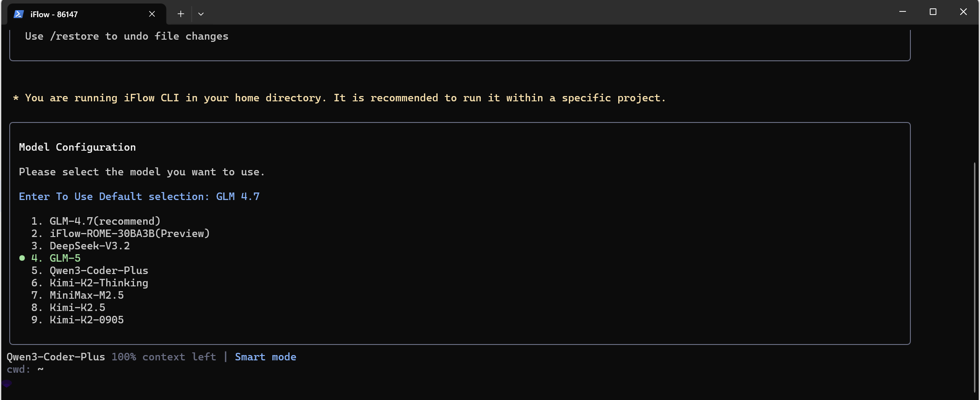Image resolution: width=980 pixels, height=400 pixels.
Task: Close the terminal window
Action: point(963,12)
